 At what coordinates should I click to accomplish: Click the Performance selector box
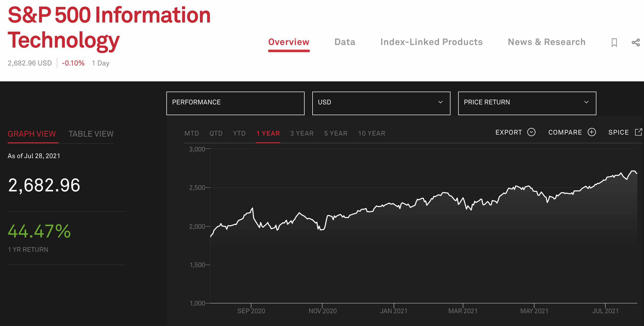coord(235,103)
